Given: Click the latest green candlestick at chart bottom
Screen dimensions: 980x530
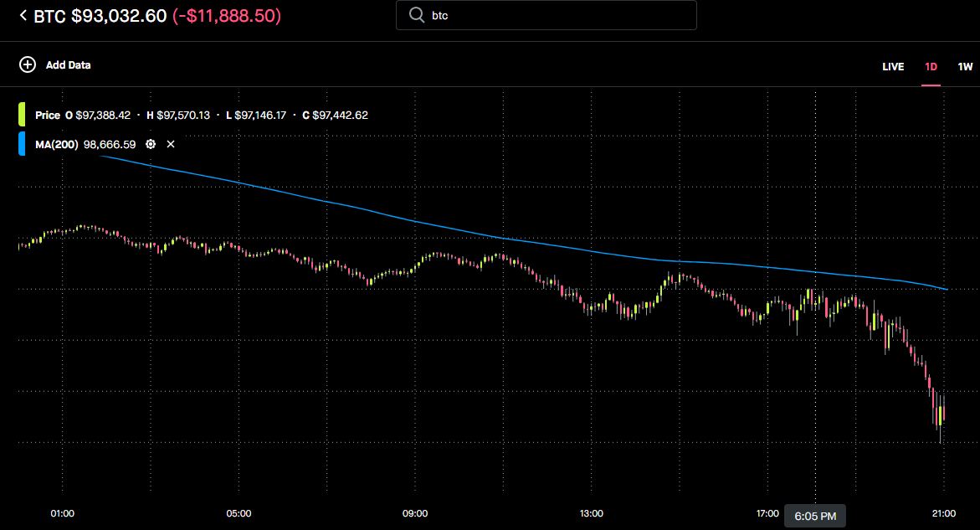Looking at the screenshot, I should [940, 415].
